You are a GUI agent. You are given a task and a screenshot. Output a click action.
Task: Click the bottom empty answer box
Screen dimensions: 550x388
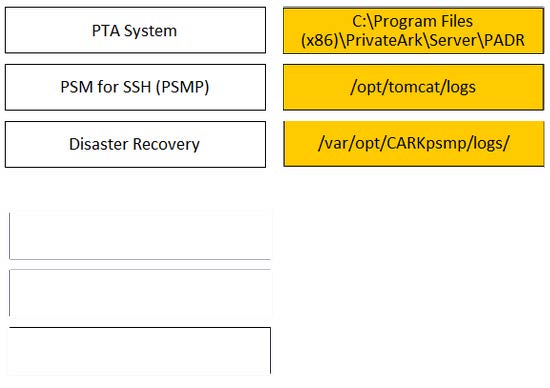(x=140, y=350)
